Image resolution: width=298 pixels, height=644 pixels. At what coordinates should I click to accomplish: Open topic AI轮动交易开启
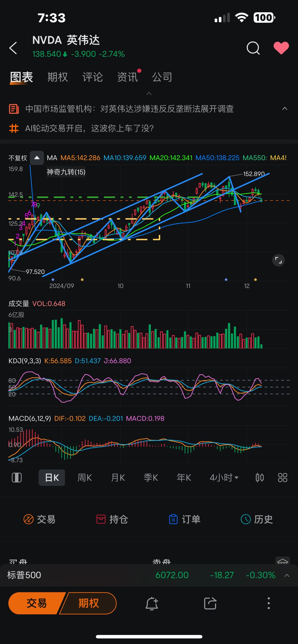pyautogui.click(x=89, y=128)
